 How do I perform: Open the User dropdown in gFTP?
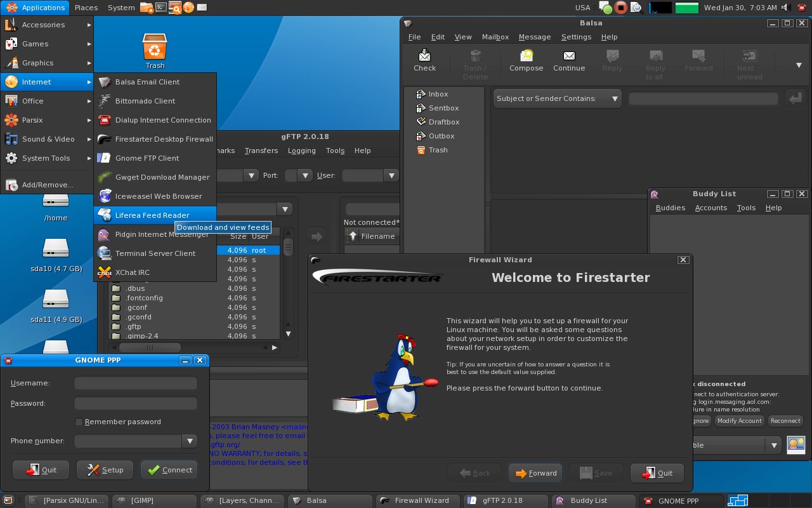(x=391, y=175)
